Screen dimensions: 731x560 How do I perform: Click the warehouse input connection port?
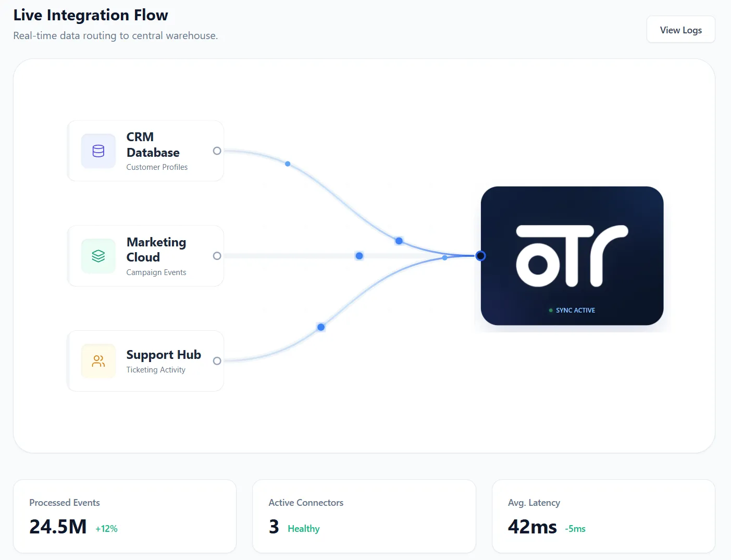481,256
